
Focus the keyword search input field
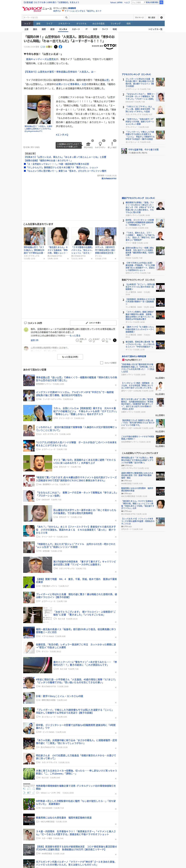point(44,18)
